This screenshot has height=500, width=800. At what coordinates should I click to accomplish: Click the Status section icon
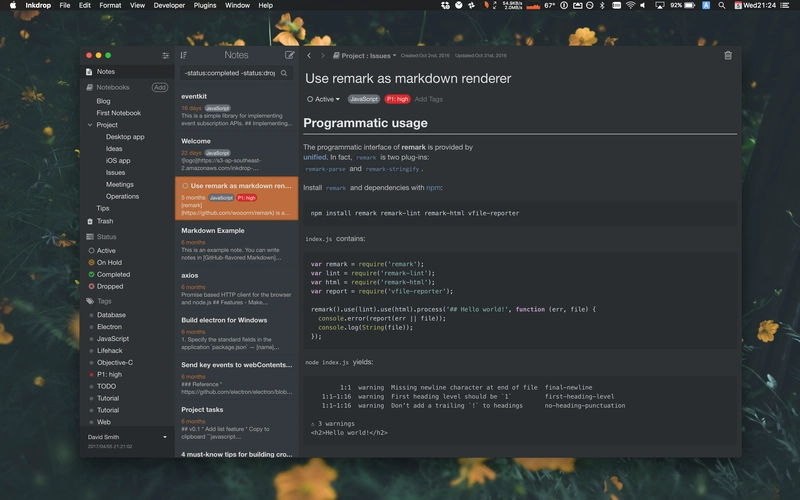click(x=90, y=237)
